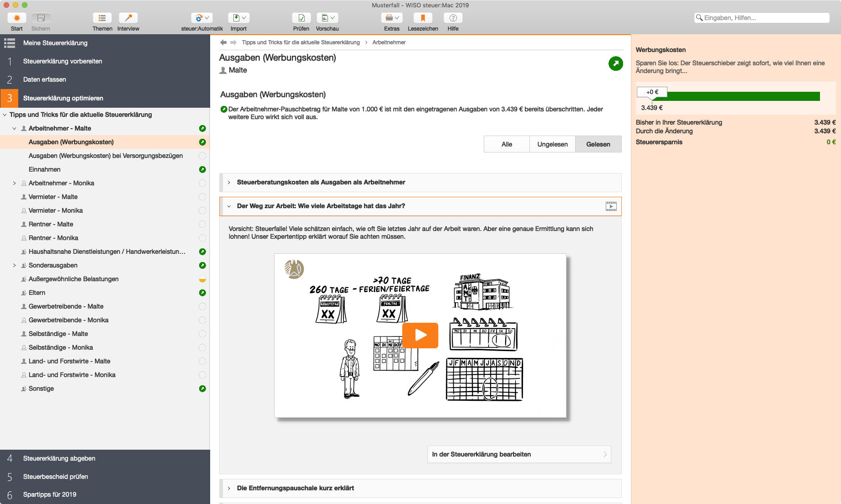Select step 3 Steuererklärung optimieren
This screenshot has width=841, height=504.
(105, 98)
